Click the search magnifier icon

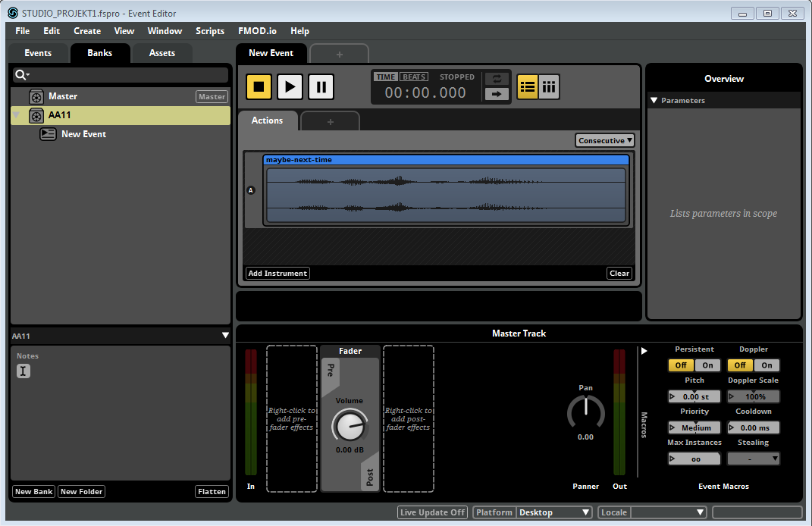point(21,74)
